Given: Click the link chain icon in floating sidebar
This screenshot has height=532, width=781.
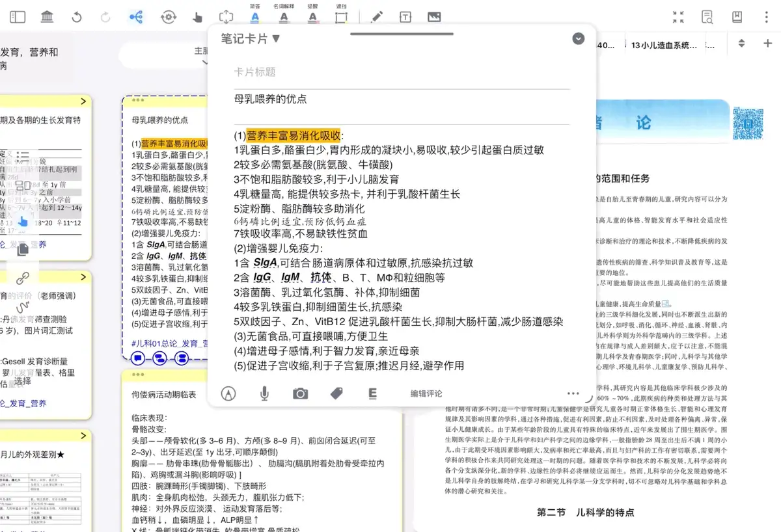Looking at the screenshot, I should 23,278.
